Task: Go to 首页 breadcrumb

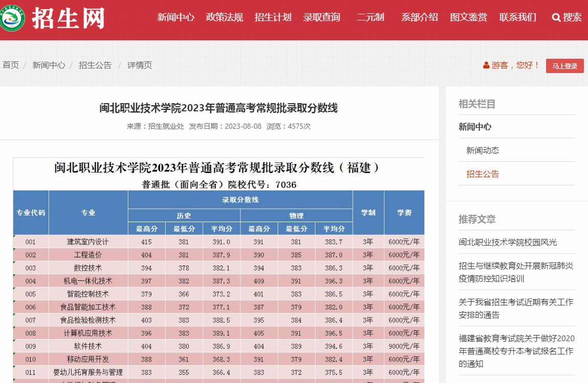Action: [x=11, y=65]
